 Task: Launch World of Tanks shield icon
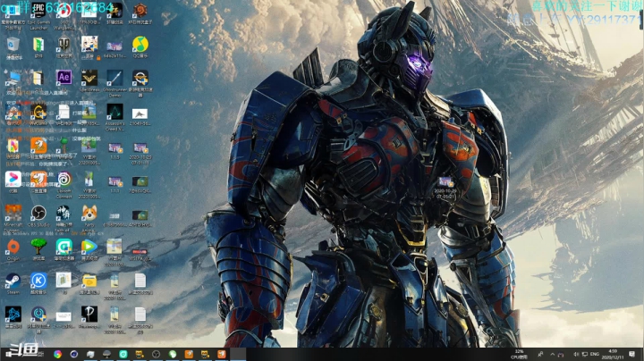point(64,44)
